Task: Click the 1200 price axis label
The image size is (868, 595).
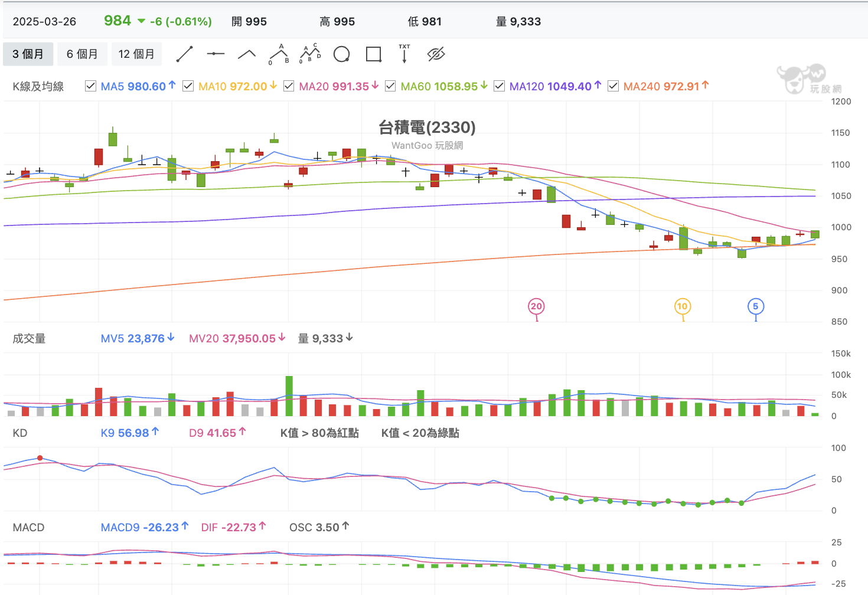Action: [x=841, y=102]
